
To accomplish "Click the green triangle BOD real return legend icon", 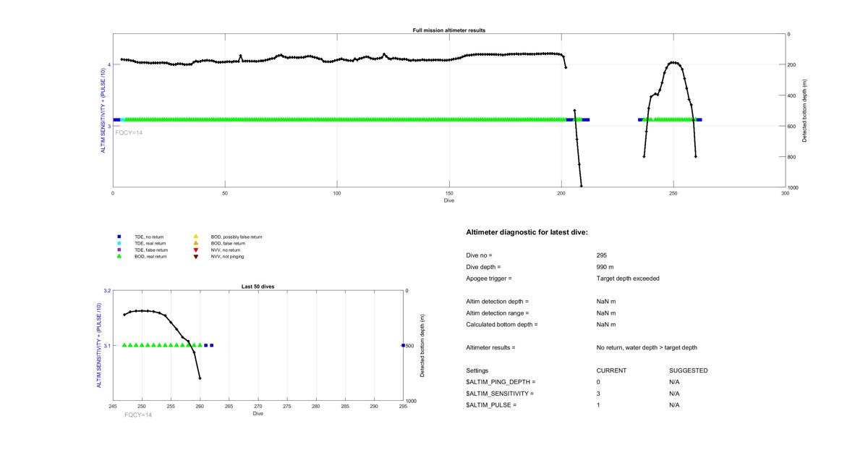I will pos(119,256).
